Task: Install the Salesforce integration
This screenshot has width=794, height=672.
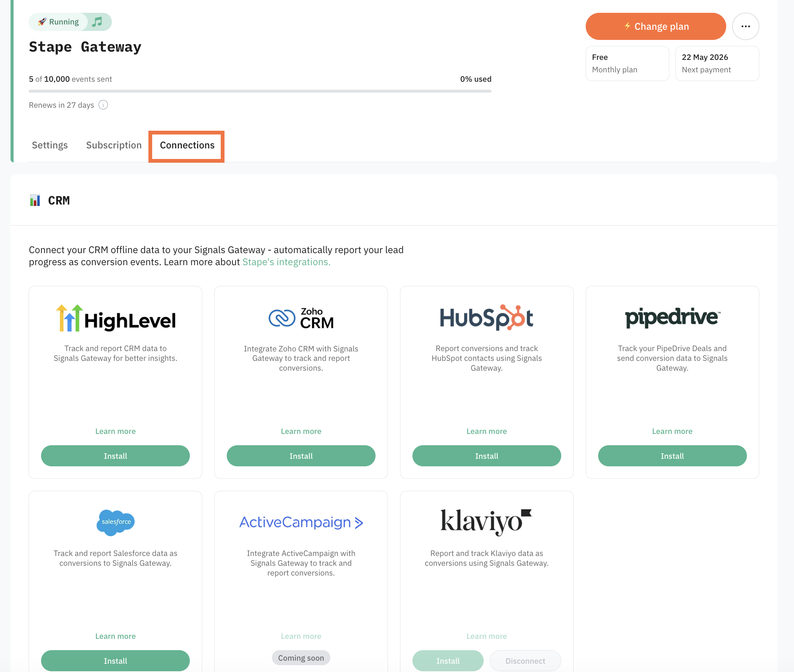Action: point(115,661)
